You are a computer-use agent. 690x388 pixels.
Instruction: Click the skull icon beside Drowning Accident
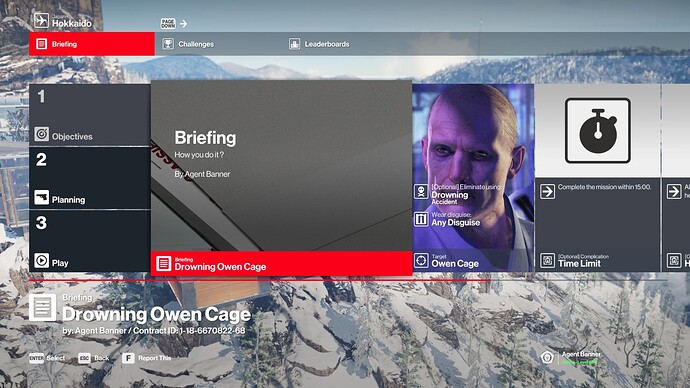[421, 191]
